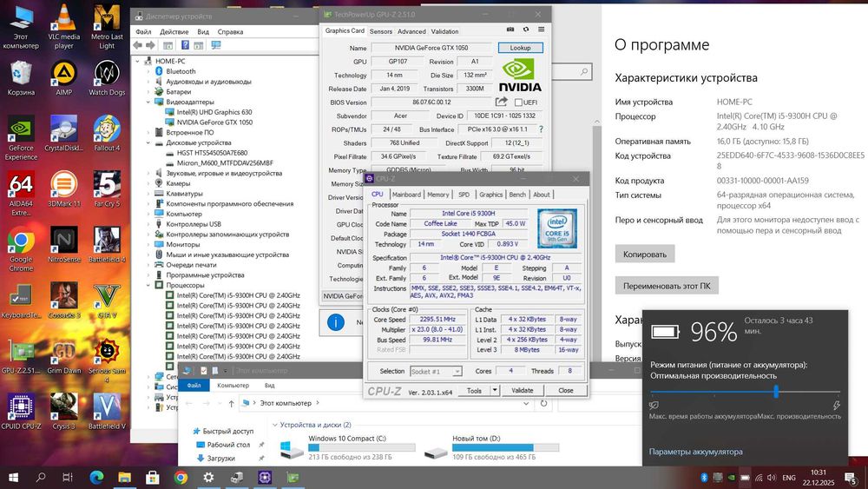Switch to Mainboard tab in CPU-Z

click(x=406, y=195)
